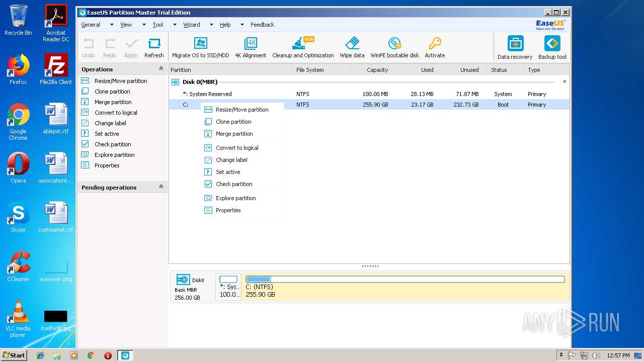This screenshot has height=362, width=644.
Task: Open Cleanup and Optimization tool
Action: [x=303, y=48]
